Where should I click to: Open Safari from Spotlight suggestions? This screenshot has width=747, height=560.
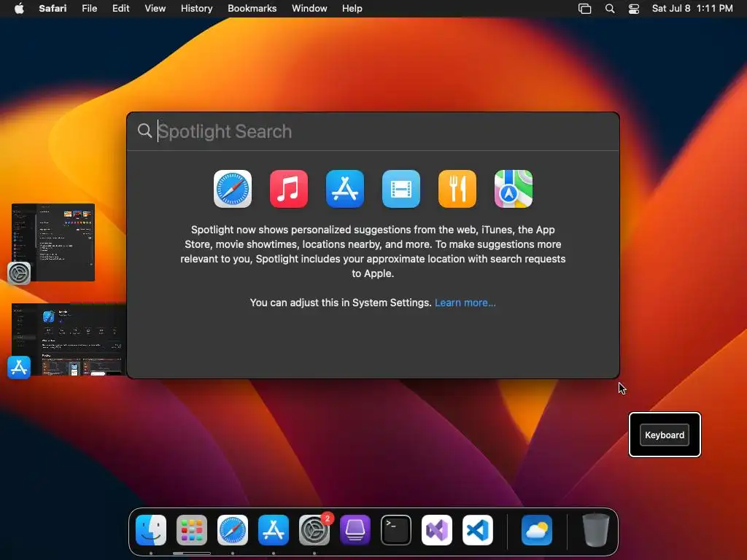click(233, 189)
